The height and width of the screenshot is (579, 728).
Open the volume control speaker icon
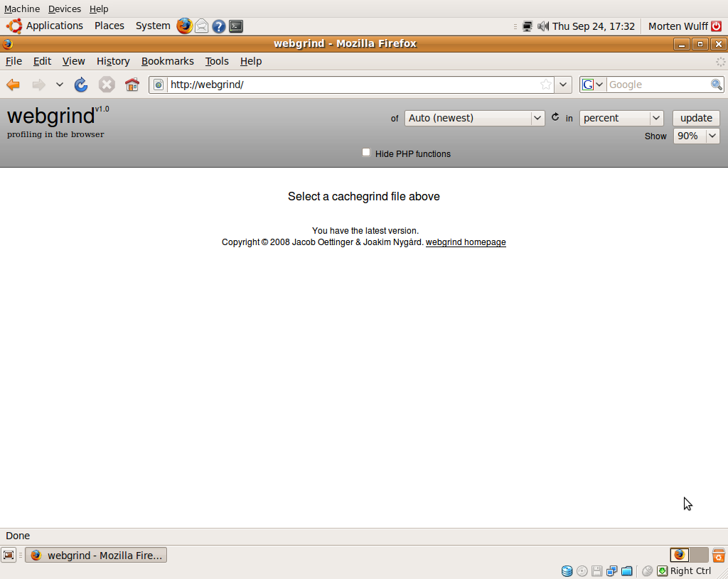coord(542,26)
